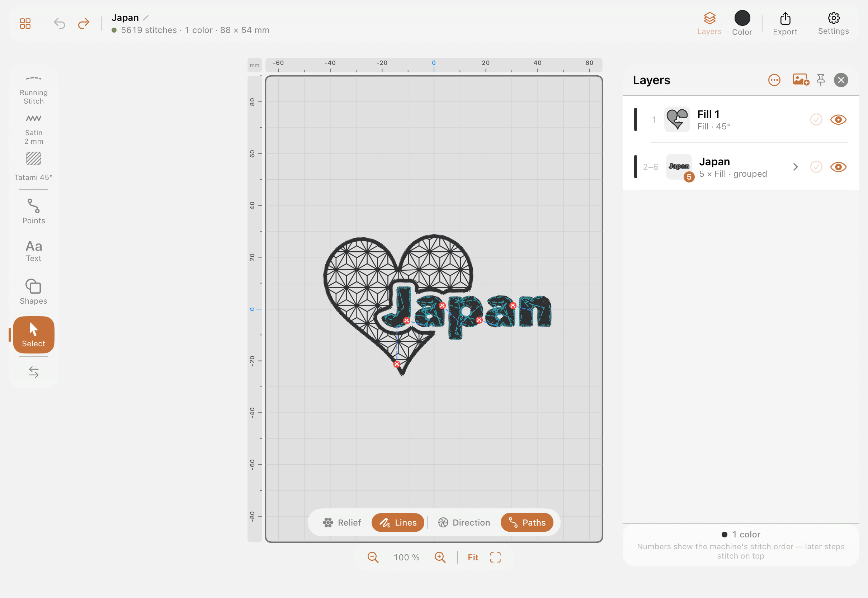
Task: Click the "5 × Fill · grouped" description
Action: pyautogui.click(x=733, y=174)
